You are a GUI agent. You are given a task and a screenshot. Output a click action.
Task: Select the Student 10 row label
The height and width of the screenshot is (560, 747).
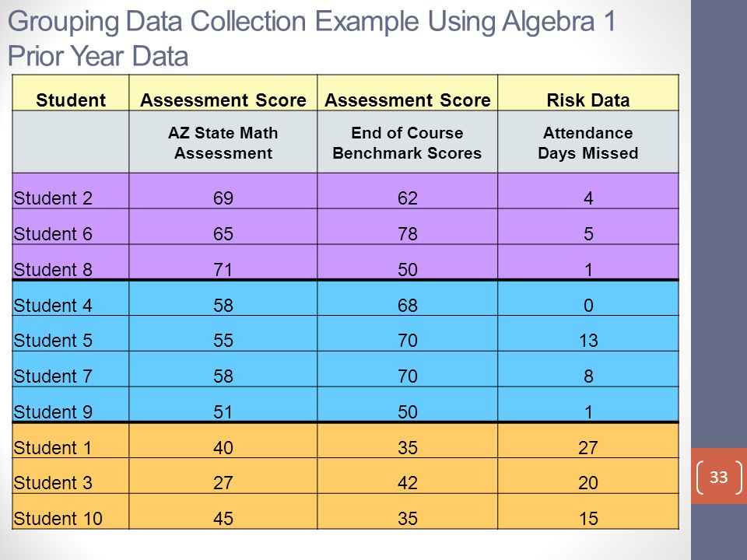[x=58, y=519]
